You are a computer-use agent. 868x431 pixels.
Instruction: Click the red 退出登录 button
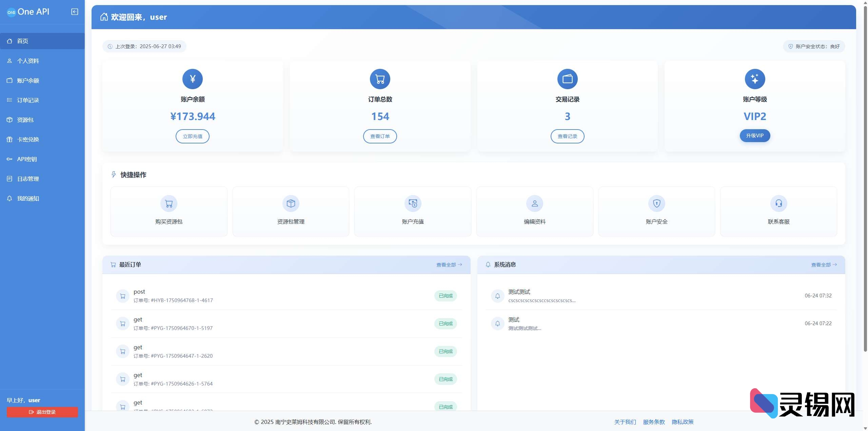(42, 412)
